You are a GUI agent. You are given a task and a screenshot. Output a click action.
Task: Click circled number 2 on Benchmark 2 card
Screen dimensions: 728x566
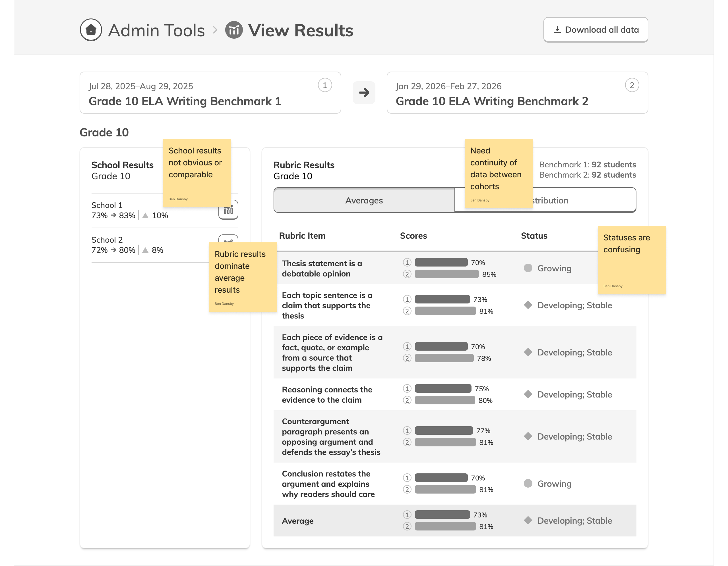632,85
